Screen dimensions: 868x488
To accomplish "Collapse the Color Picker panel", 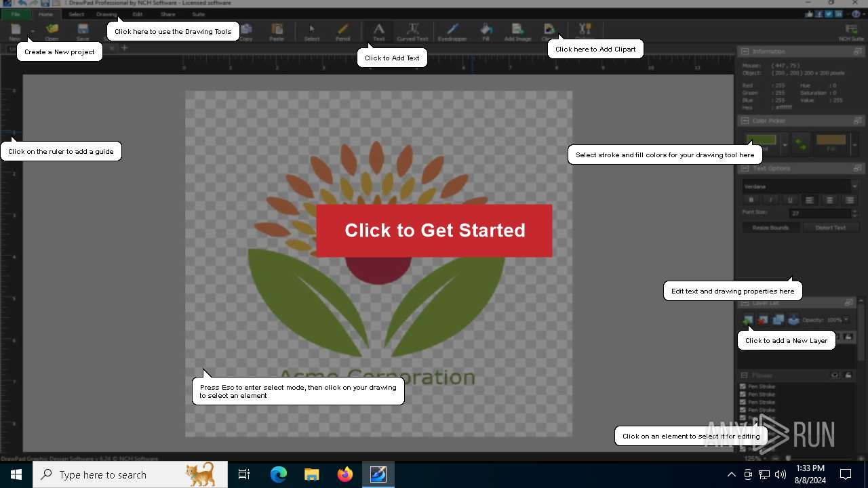I will tap(745, 121).
